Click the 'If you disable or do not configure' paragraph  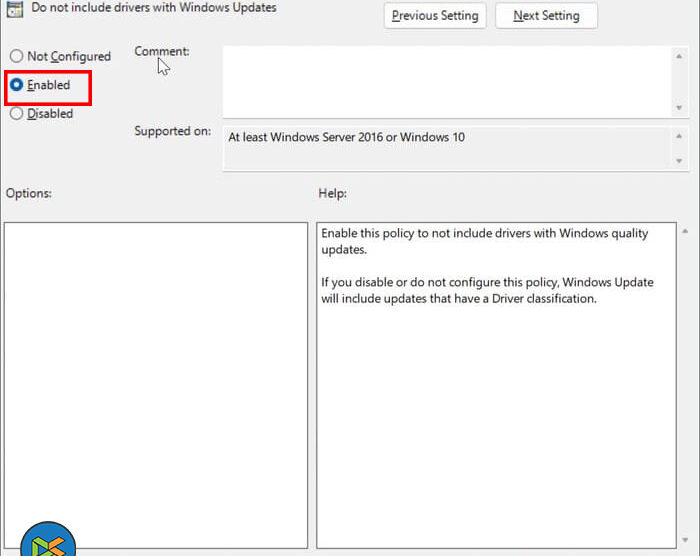tap(487, 290)
